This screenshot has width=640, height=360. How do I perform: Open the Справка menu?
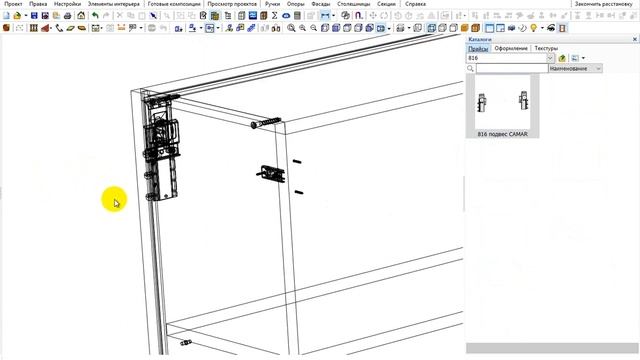[x=416, y=4]
